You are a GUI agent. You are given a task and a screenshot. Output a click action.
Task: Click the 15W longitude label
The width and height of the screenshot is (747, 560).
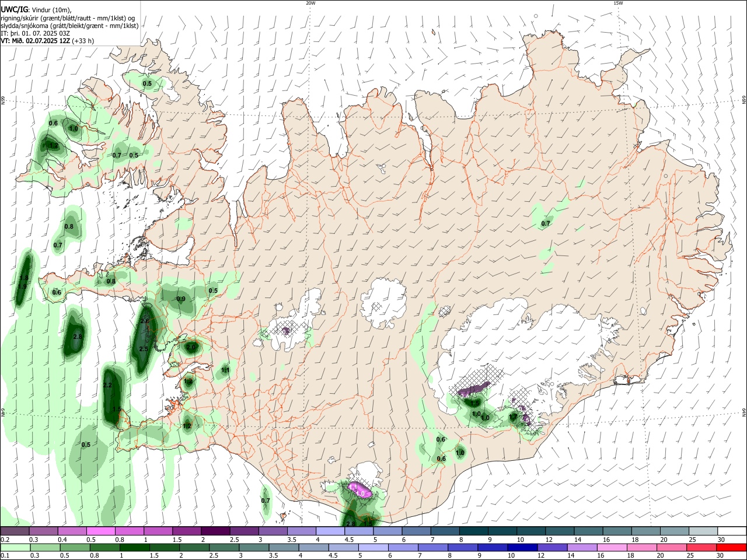click(x=618, y=3)
